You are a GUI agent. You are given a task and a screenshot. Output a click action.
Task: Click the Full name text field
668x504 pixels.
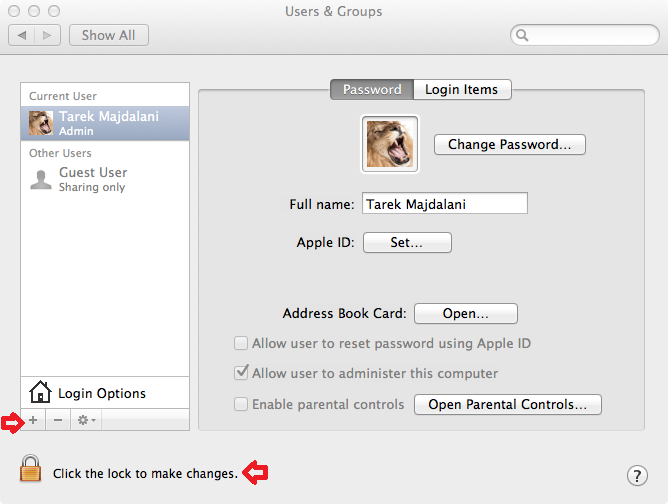[x=445, y=203]
